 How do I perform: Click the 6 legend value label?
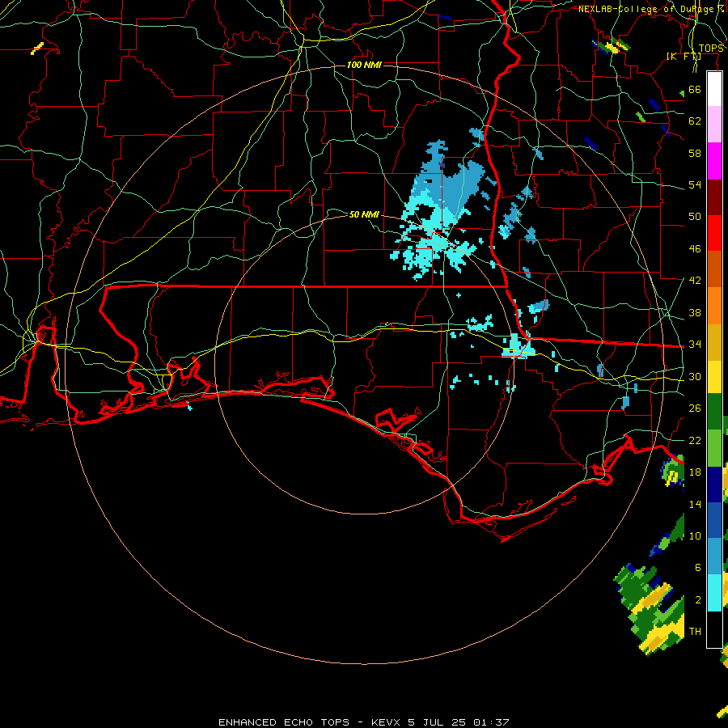tap(697, 568)
